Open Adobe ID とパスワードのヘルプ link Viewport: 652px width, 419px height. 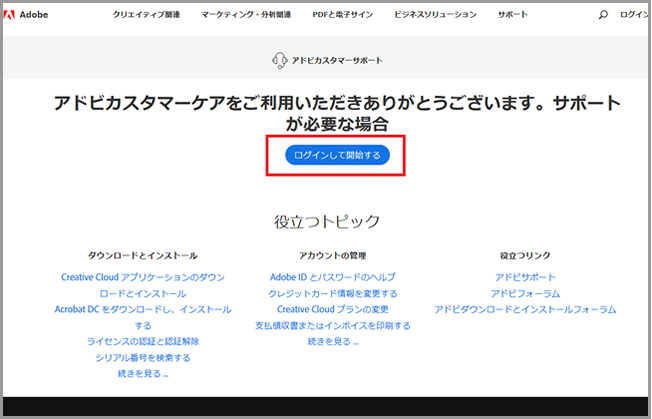[x=333, y=277]
